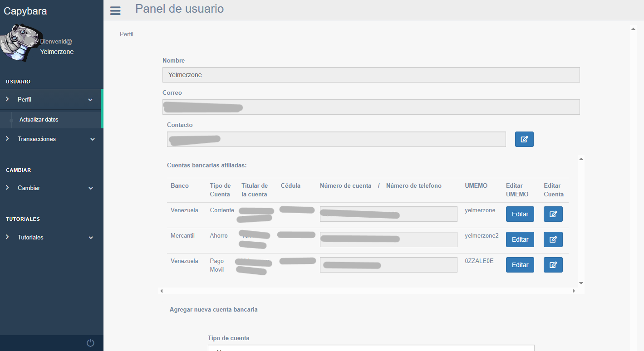Click right arrow icon before Transacciones
644x351 pixels.
pyautogui.click(x=7, y=139)
